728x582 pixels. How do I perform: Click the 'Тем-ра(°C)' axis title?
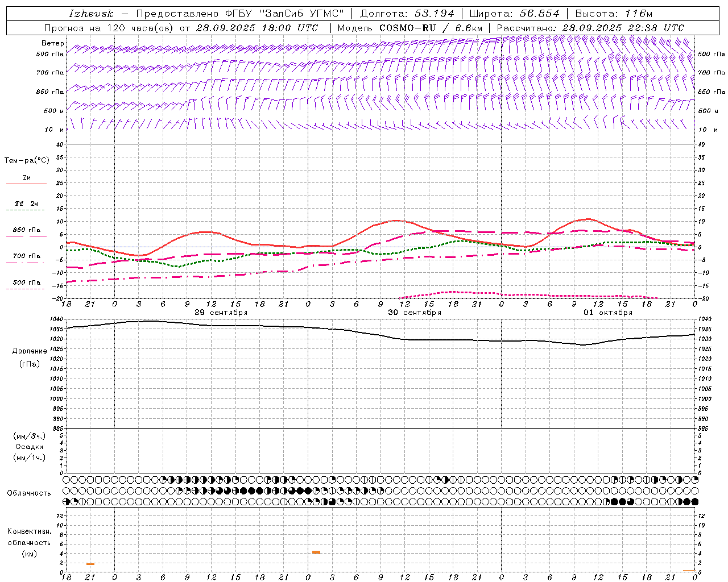click(27, 160)
